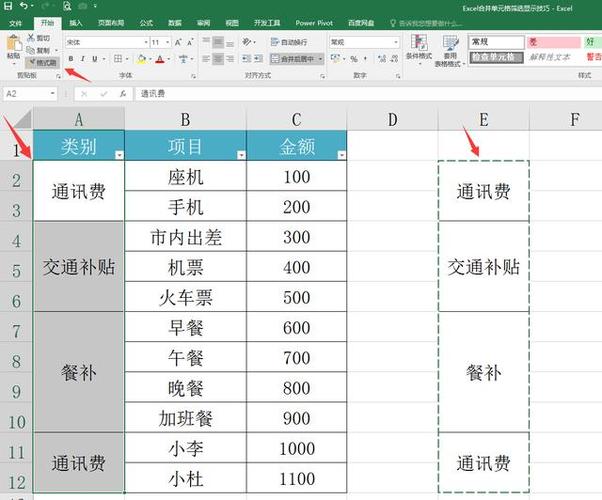This screenshot has height=500, width=602.
Task: Decrease font size with smaller A icon
Action: (x=190, y=42)
